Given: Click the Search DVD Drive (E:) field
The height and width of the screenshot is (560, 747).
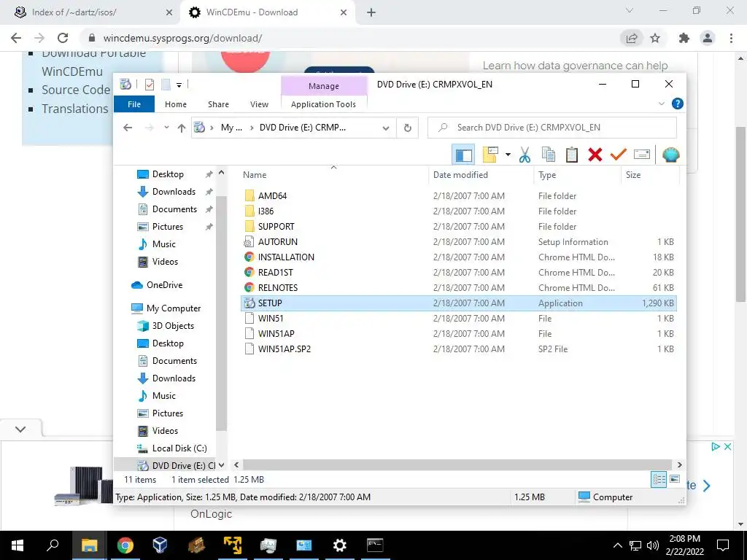Looking at the screenshot, I should pos(551,128).
